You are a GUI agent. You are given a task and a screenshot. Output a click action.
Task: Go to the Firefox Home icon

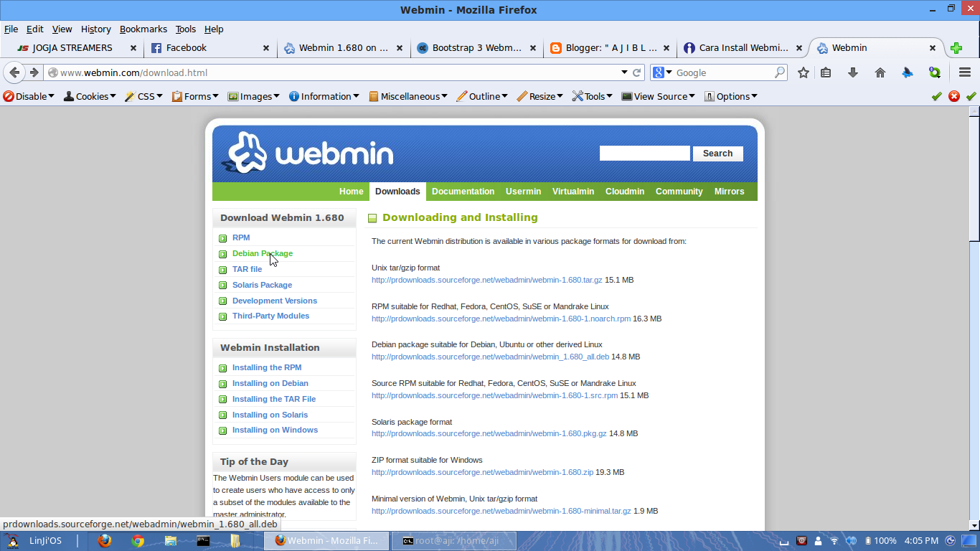(x=880, y=72)
